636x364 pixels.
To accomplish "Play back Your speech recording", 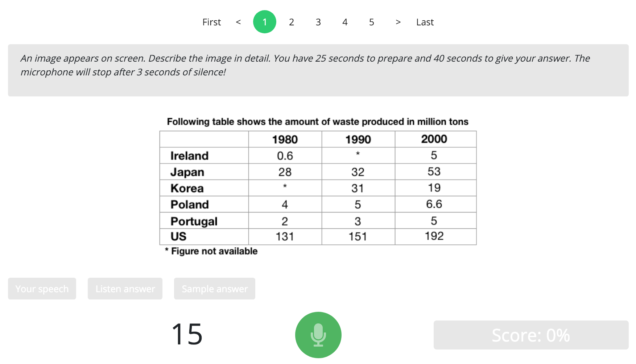I will click(x=42, y=289).
